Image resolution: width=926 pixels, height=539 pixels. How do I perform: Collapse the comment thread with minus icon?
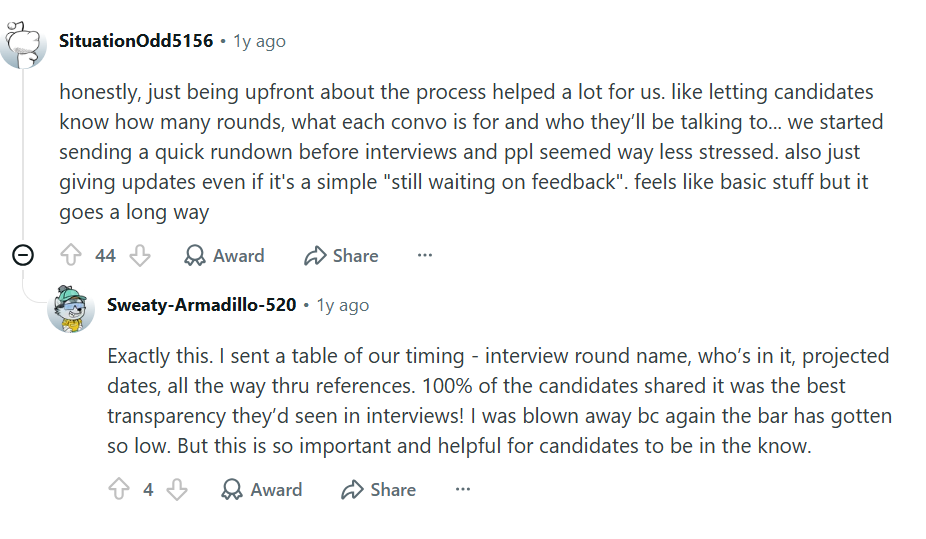coord(23,255)
